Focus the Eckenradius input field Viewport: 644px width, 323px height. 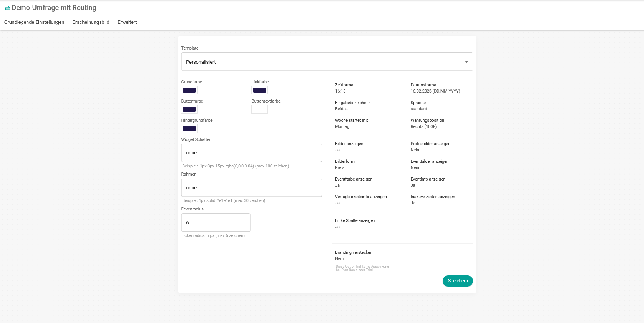pyautogui.click(x=216, y=222)
